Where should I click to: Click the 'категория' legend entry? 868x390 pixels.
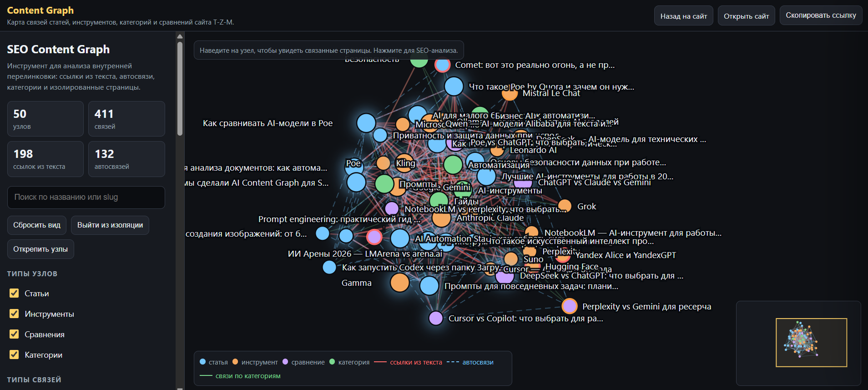(349, 362)
